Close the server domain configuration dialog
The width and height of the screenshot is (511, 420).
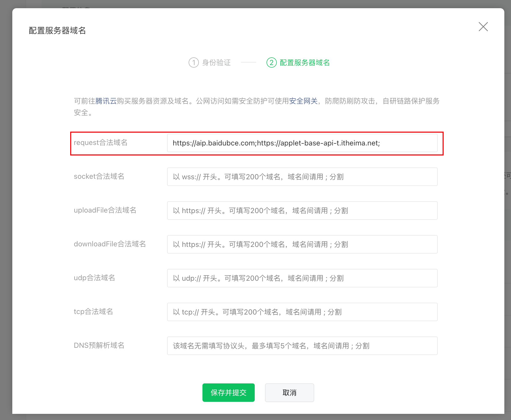click(x=483, y=27)
